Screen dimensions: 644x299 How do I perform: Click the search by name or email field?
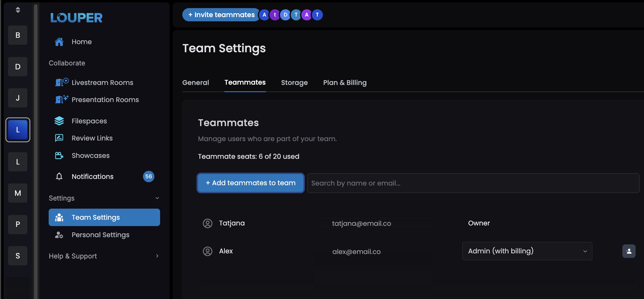[x=473, y=183]
